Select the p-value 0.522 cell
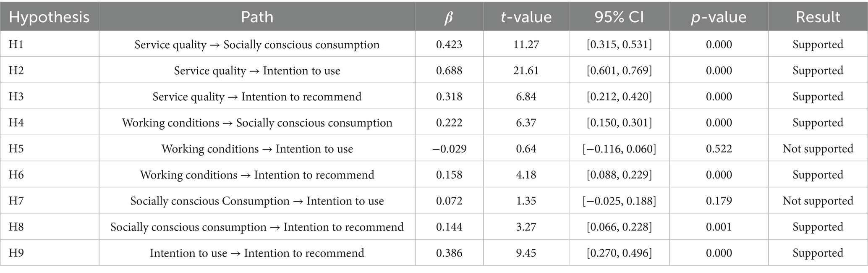 tap(719, 148)
